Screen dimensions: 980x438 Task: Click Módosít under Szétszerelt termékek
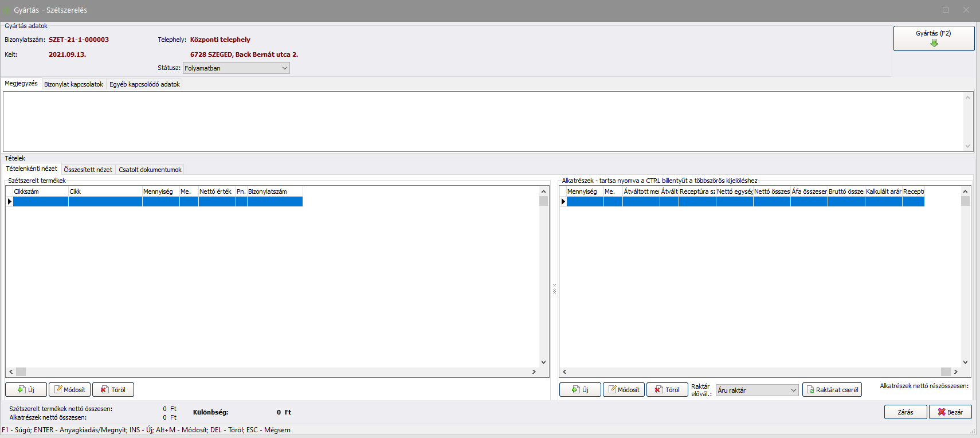tap(69, 390)
